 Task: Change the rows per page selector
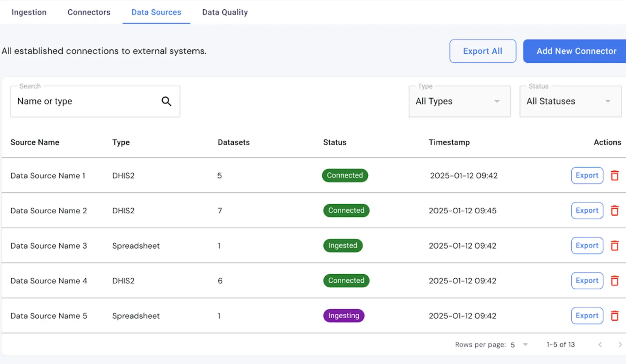click(519, 345)
